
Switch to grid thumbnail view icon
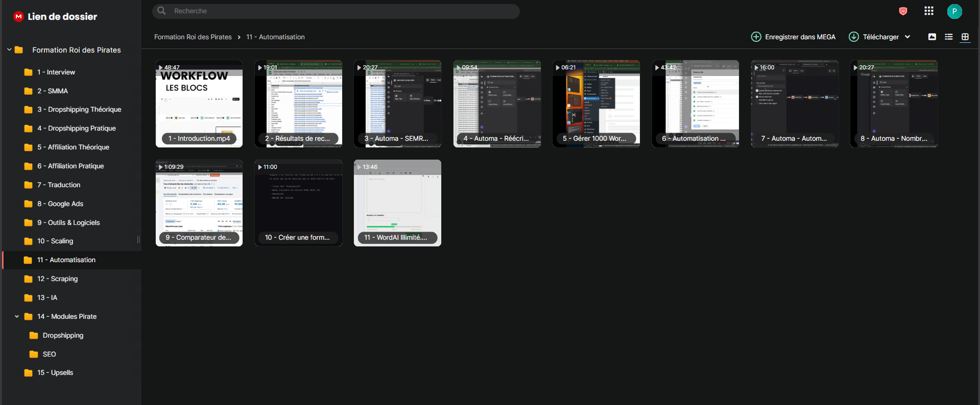(x=965, y=37)
